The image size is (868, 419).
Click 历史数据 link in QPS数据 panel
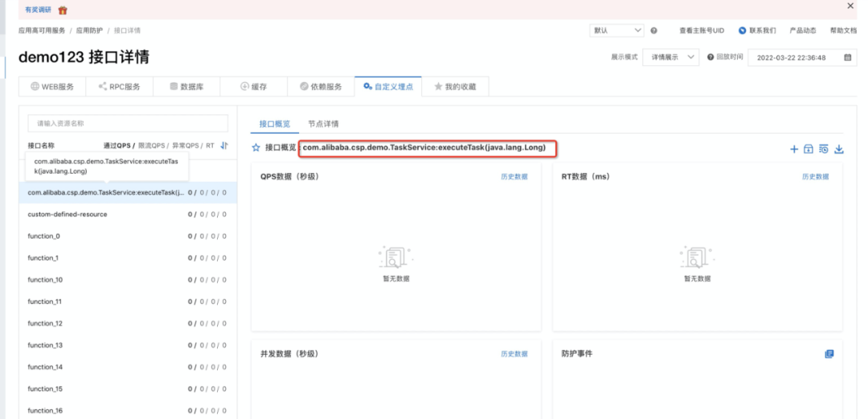[x=514, y=176]
